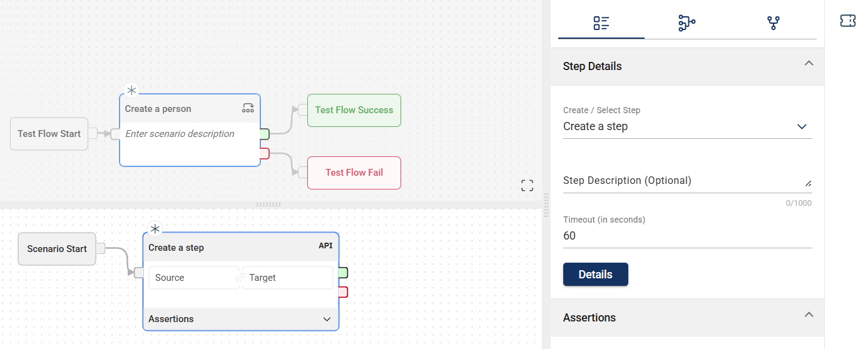Image resolution: width=868 pixels, height=349 pixels.
Task: Click asterisk icon on Create a step node
Action: point(155,229)
